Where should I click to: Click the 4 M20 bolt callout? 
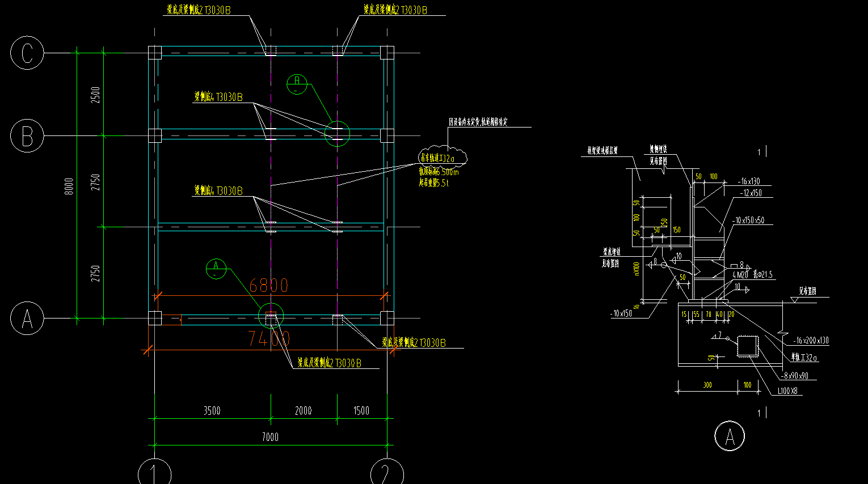coord(740,275)
